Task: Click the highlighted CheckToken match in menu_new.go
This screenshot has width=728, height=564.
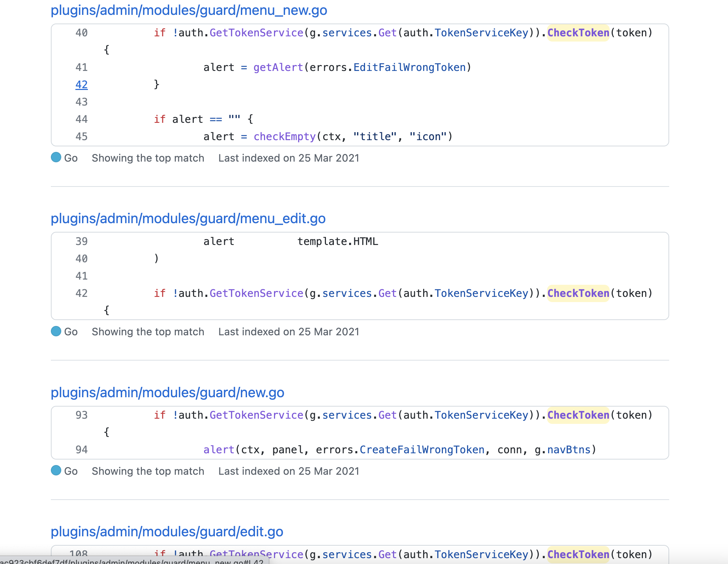Action: point(578,33)
